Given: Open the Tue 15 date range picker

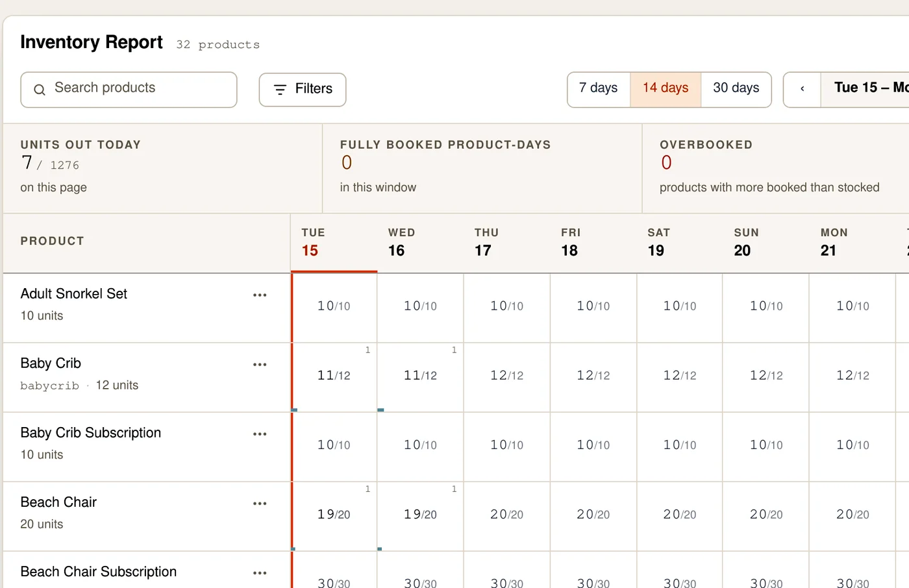Looking at the screenshot, I should [x=865, y=89].
